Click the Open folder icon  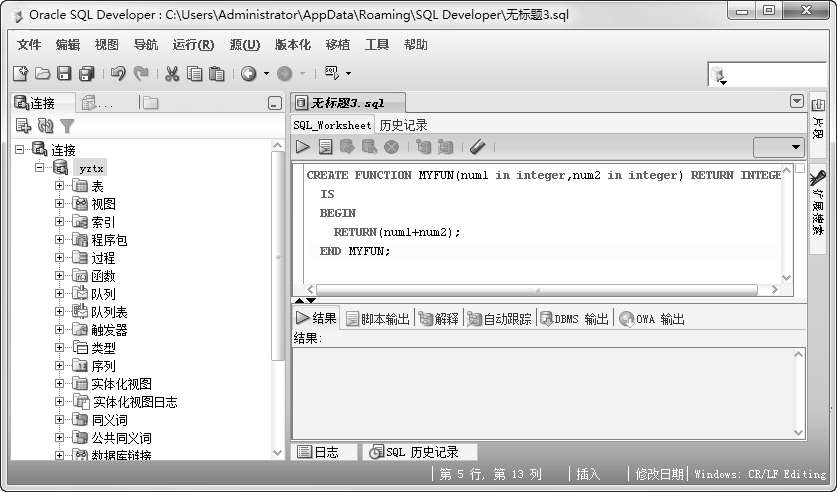pos(43,74)
